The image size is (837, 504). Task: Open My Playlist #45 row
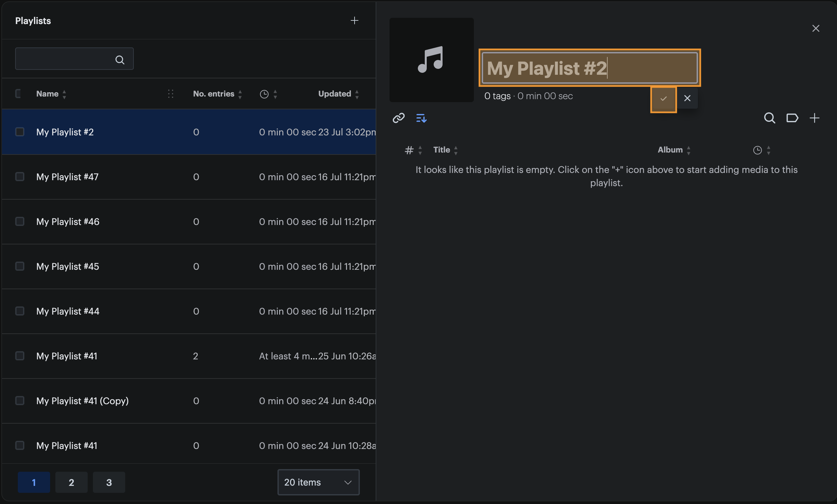(x=189, y=266)
